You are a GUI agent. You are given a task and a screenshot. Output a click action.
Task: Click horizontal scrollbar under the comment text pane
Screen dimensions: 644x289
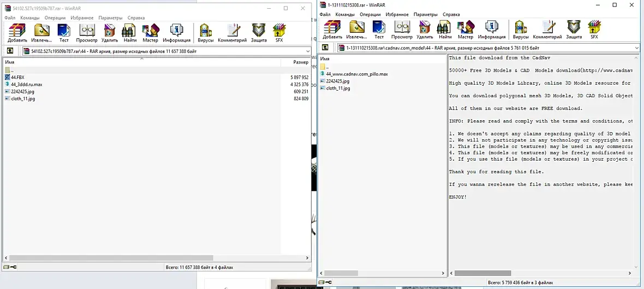click(x=541, y=273)
